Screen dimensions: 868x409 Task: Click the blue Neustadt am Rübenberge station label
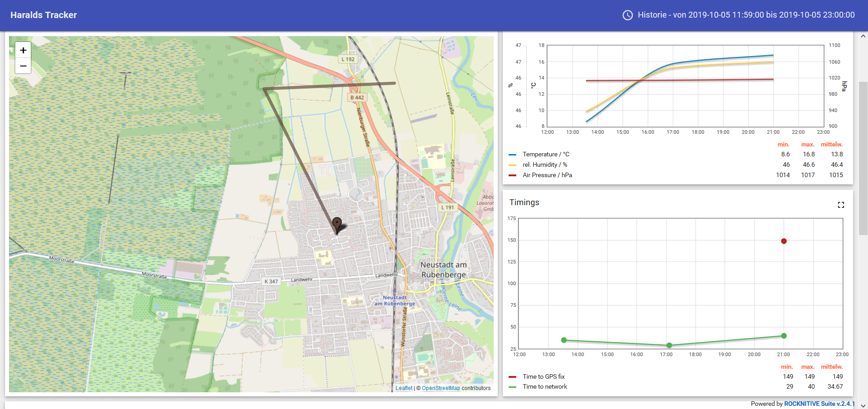tap(394, 301)
